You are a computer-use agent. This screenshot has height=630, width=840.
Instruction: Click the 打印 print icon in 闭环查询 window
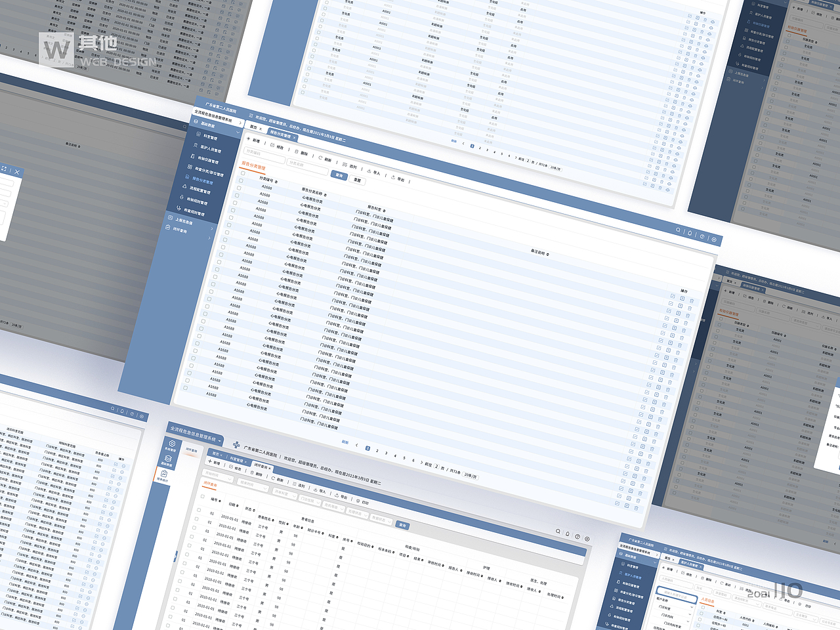pyautogui.click(x=358, y=501)
